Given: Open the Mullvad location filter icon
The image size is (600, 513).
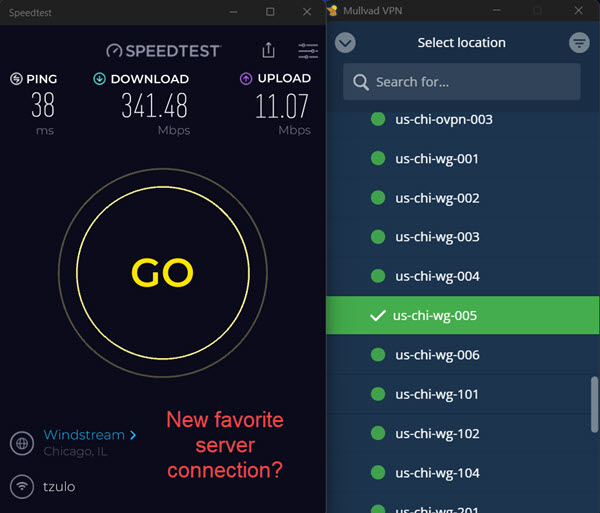Looking at the screenshot, I should 579,43.
